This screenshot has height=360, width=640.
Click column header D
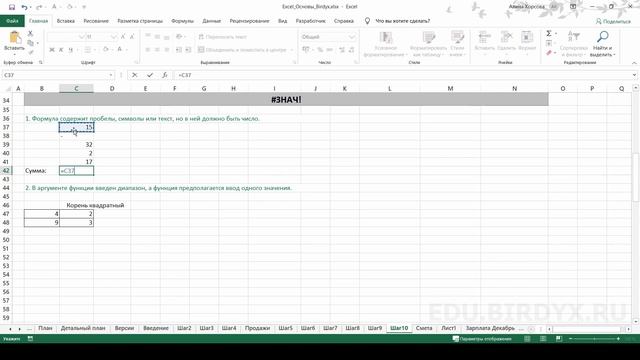(x=112, y=88)
